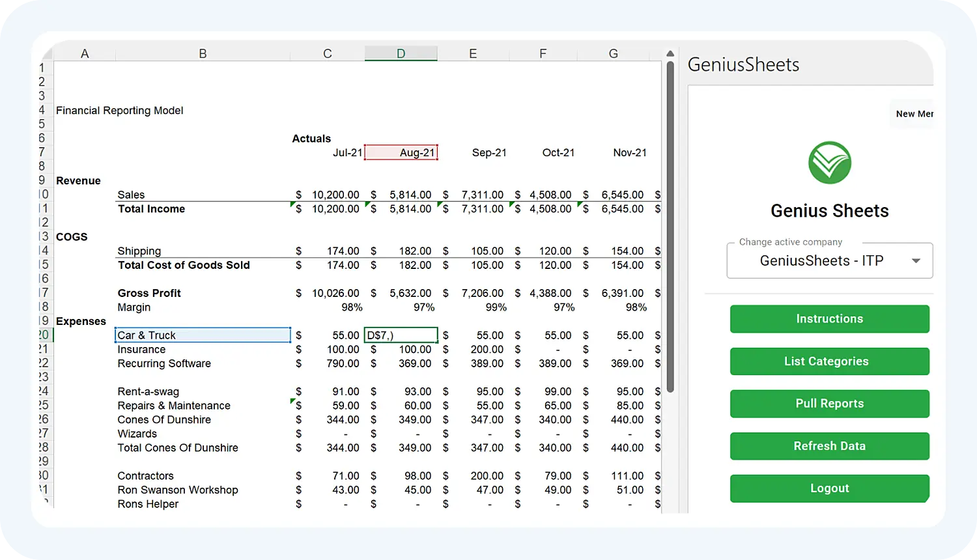
Task: Select row 17 header
Action: (x=44, y=293)
